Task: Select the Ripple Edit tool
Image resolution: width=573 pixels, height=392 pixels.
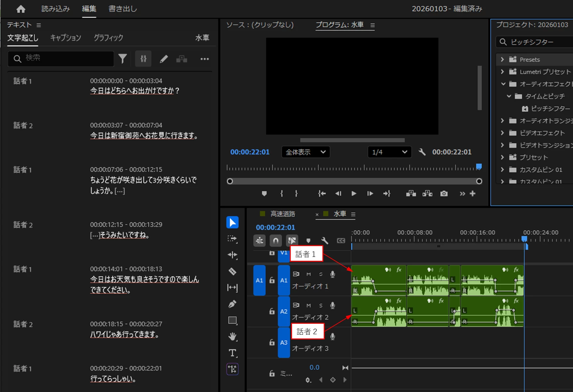Action: coord(232,255)
